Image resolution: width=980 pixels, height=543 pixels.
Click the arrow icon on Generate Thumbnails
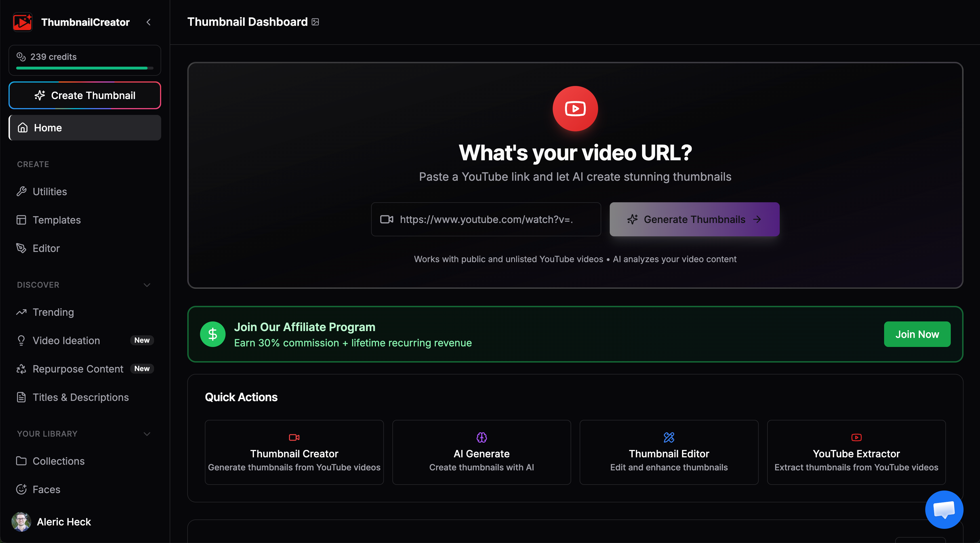pyautogui.click(x=757, y=220)
